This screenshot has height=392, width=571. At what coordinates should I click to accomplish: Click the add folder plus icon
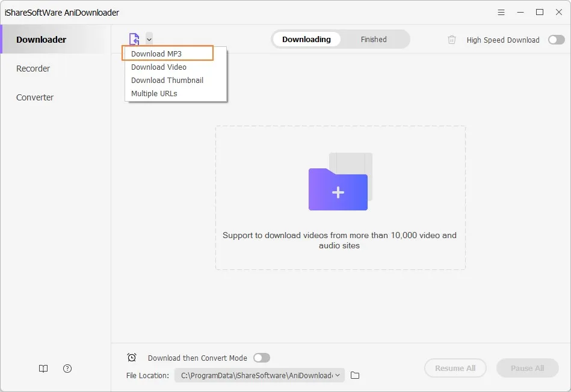(x=340, y=182)
